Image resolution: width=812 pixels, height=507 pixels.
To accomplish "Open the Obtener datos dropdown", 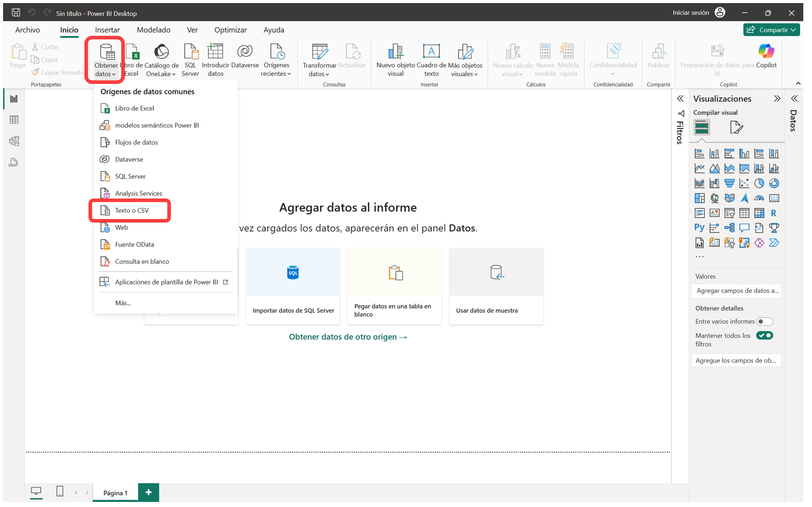I will 106,60.
